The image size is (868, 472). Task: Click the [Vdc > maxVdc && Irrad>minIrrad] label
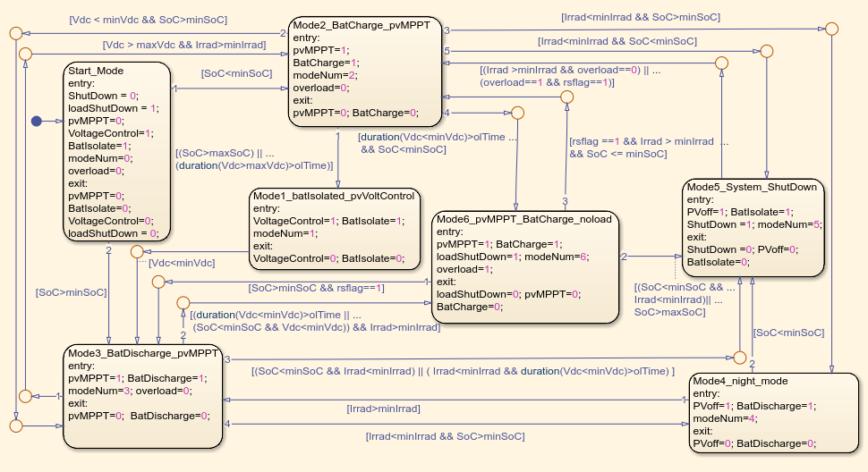(x=184, y=45)
